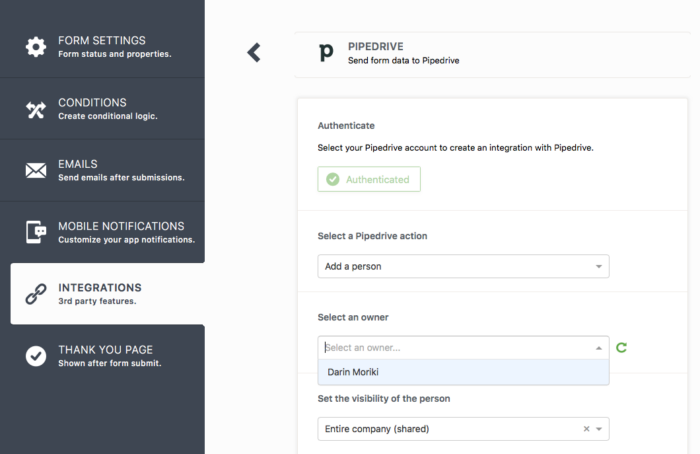Click the green refresh owners icon
The width and height of the screenshot is (700, 454).
tap(622, 347)
